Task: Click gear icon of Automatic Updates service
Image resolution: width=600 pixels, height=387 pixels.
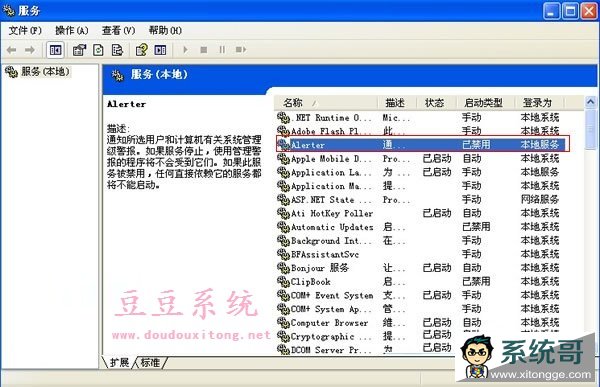Action: tap(283, 227)
